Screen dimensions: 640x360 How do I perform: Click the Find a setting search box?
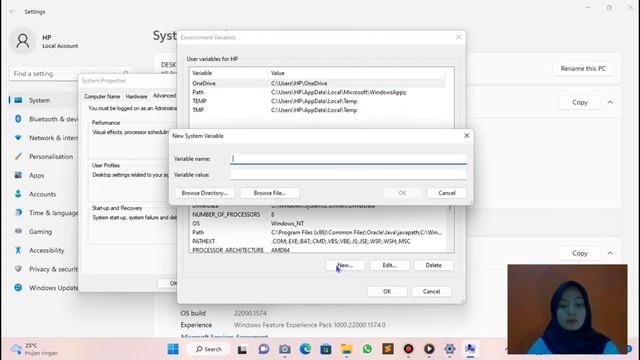click(70, 74)
